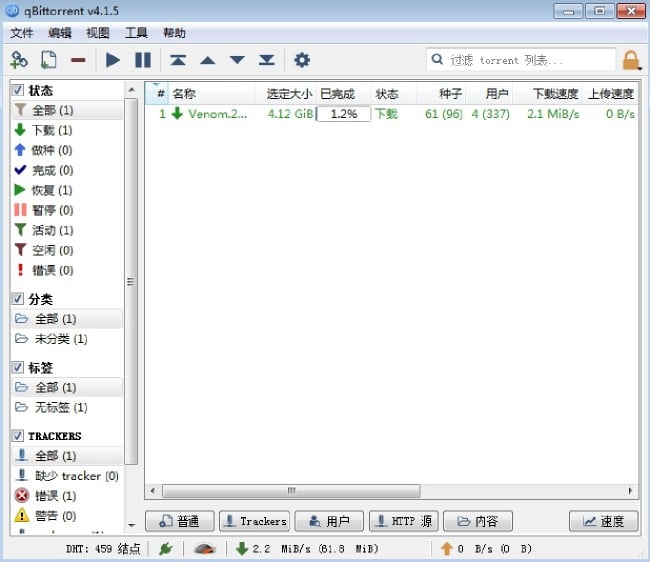Click the sidebar up scroll arrow
Image resolution: width=650 pixels, height=562 pixels.
(x=131, y=90)
